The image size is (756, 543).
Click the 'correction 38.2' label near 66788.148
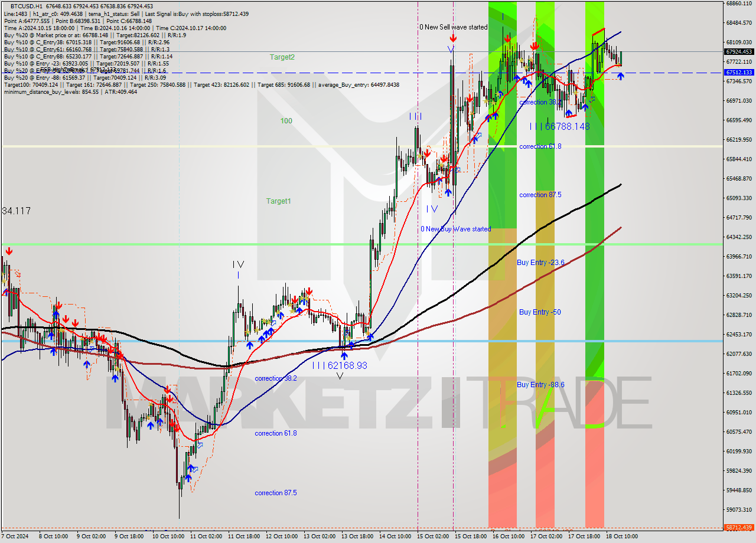tap(540, 102)
